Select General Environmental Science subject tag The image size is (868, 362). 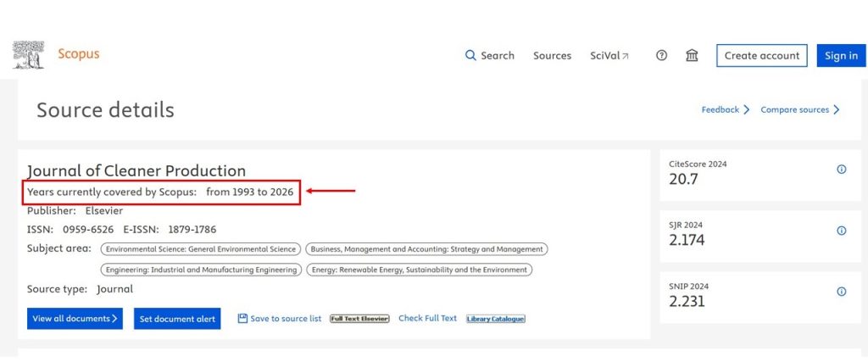click(201, 249)
